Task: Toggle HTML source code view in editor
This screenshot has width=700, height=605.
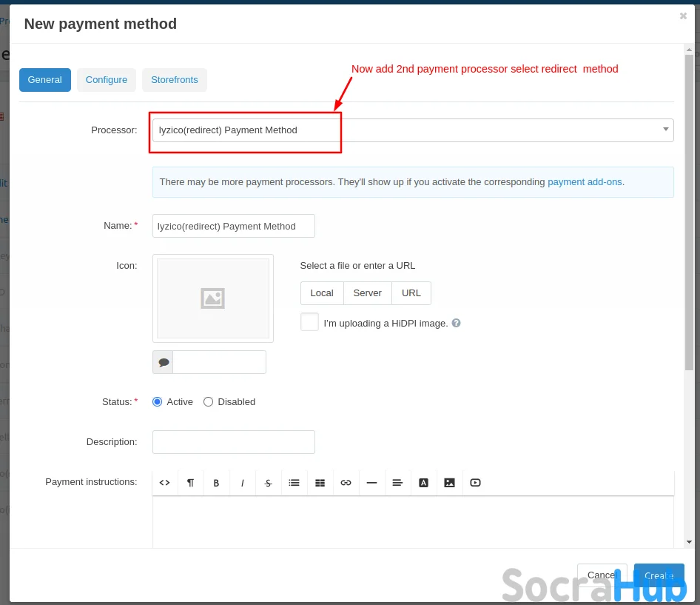Action: click(165, 483)
